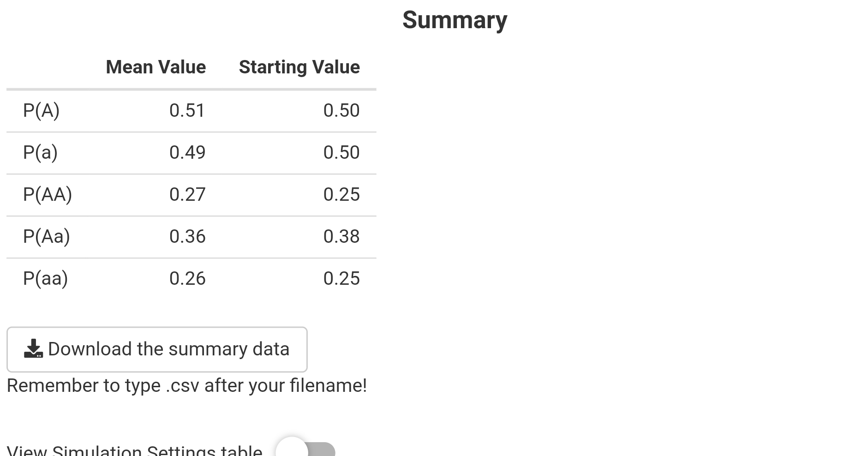Click the download icon on the summary button
This screenshot has width=868, height=456.
(x=33, y=349)
